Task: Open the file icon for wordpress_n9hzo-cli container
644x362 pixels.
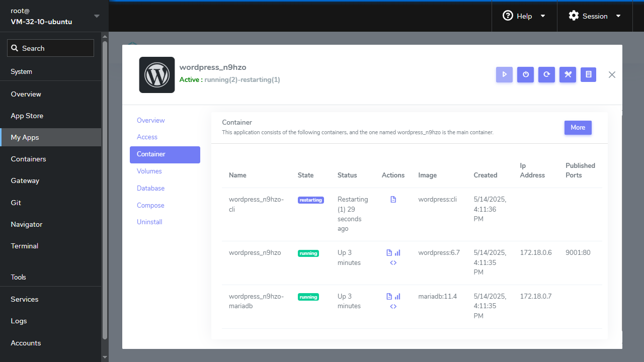Action: (x=393, y=200)
